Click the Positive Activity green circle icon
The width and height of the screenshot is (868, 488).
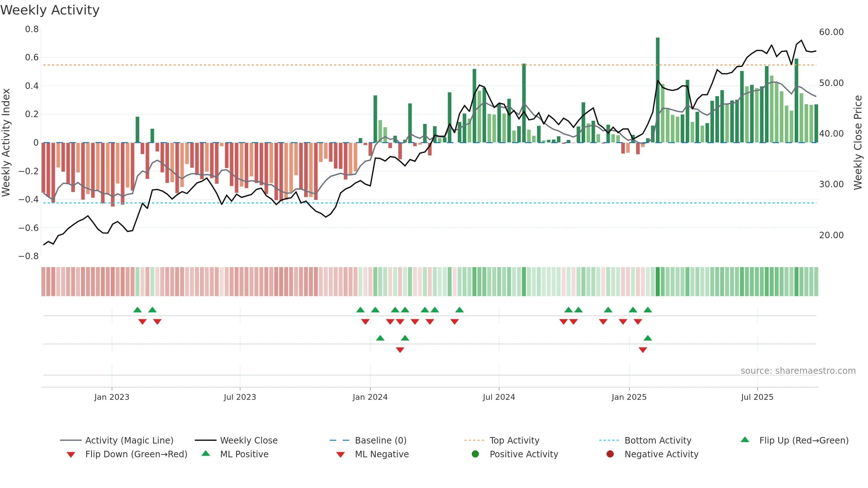475,454
